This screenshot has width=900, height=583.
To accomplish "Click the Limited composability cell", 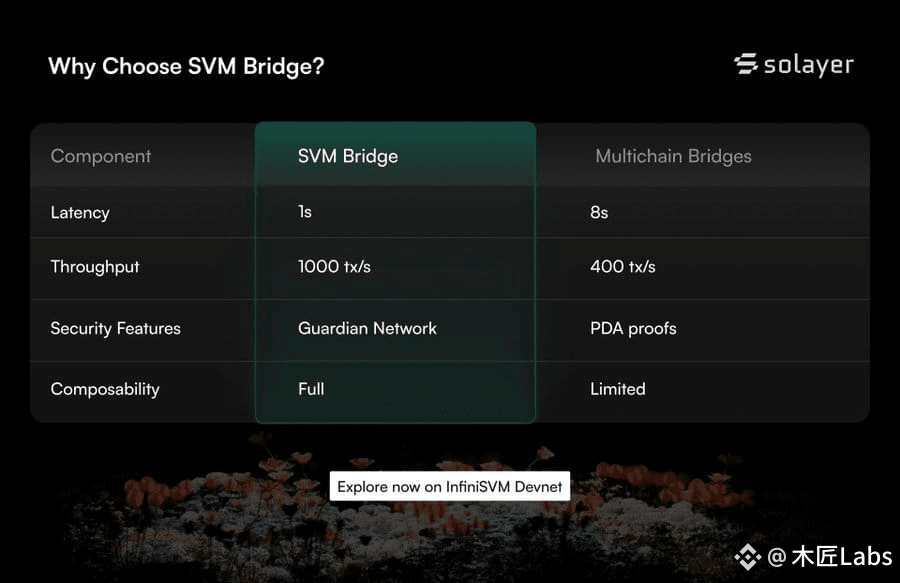I will (x=618, y=389).
